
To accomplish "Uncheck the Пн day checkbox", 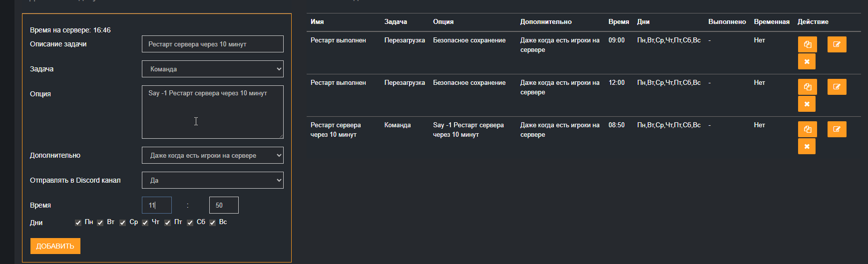I will (78, 223).
